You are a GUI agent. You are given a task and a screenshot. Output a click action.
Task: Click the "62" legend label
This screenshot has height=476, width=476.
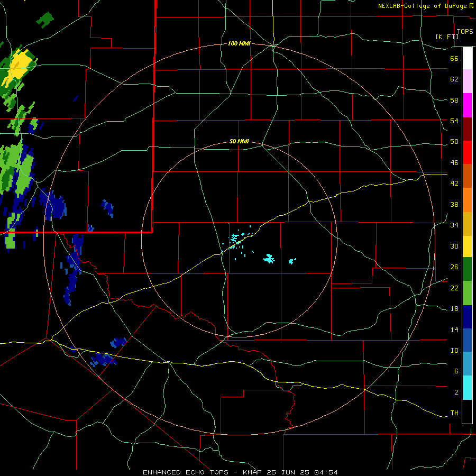click(454, 79)
